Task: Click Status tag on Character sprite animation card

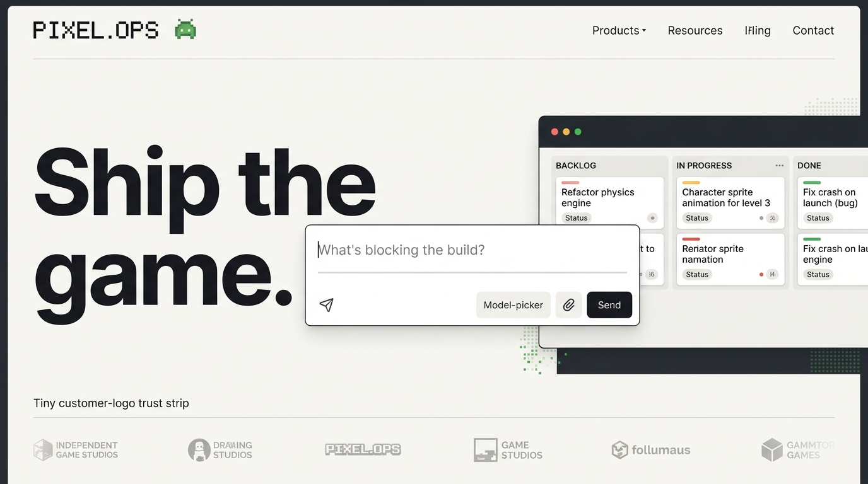Action: click(697, 218)
